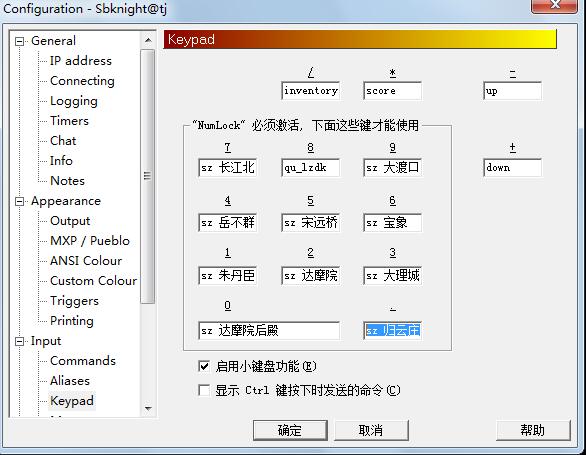Viewport: 586px width, 455px height.
Task: Select the Info tree item
Action: pos(61,161)
